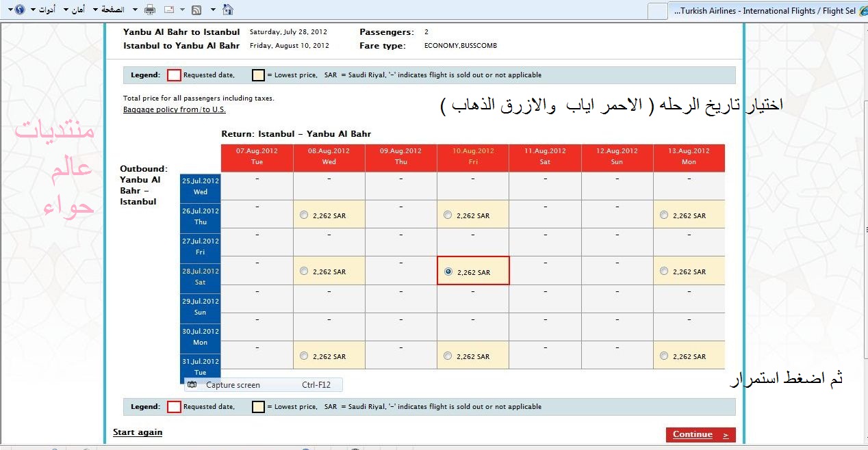
Task: Expand the dropdown arrow next to Home
Action: coord(213,10)
